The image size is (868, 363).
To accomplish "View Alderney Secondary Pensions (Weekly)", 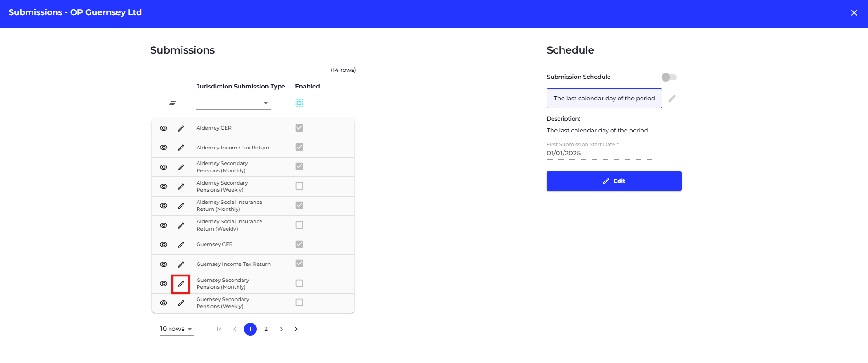I will [164, 187].
